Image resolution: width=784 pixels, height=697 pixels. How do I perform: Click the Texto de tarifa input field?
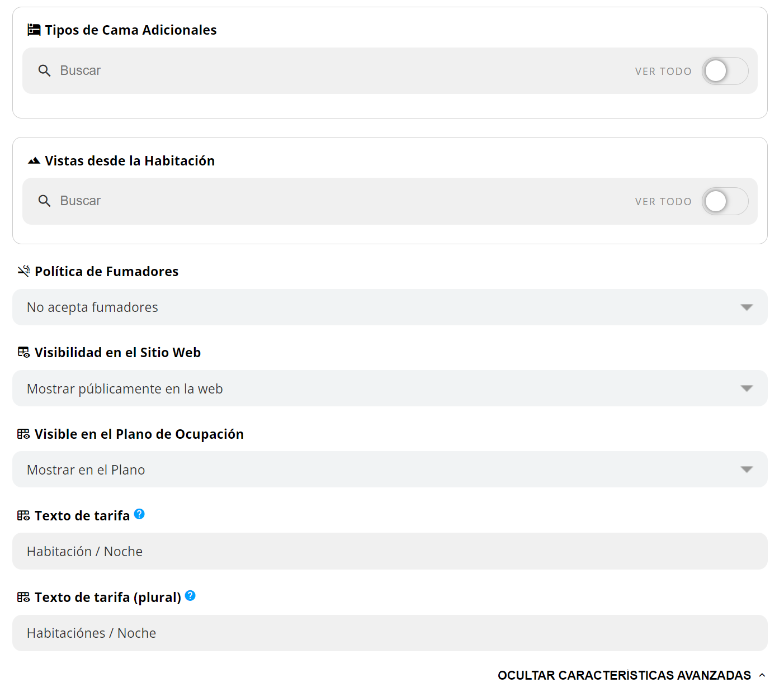(x=390, y=552)
